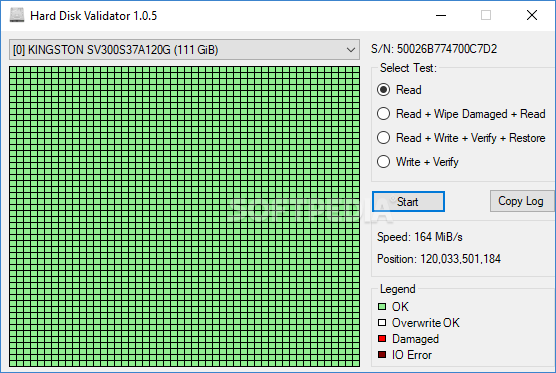
Task: Click the Overwrite OK legend label
Action: 426,323
